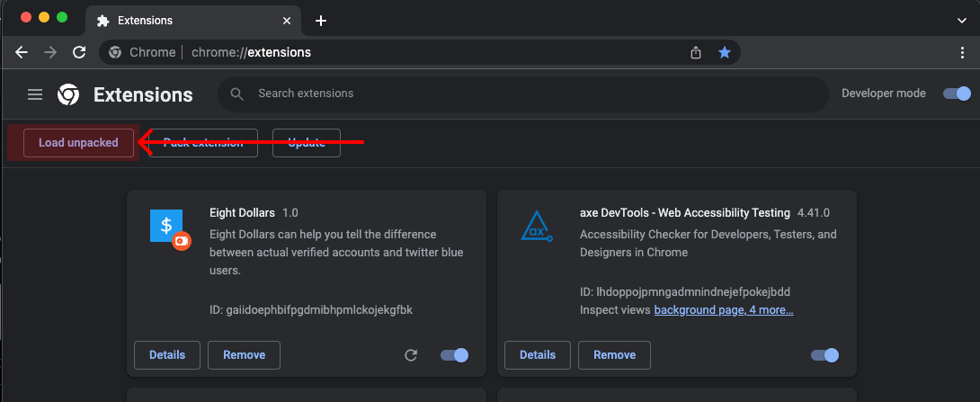This screenshot has width=980, height=402.
Task: Click the version number 4.41.0
Action: click(814, 213)
